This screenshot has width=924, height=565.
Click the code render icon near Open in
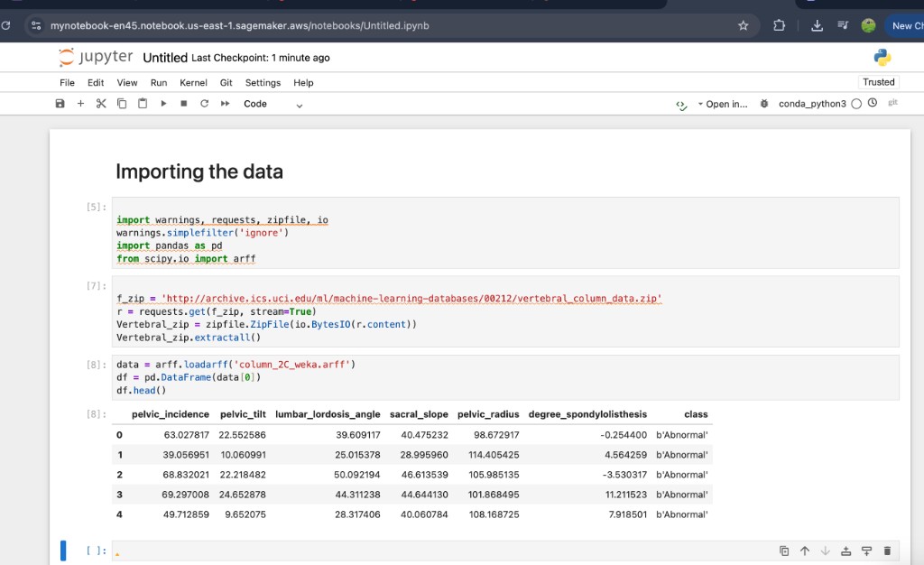pyautogui.click(x=682, y=105)
